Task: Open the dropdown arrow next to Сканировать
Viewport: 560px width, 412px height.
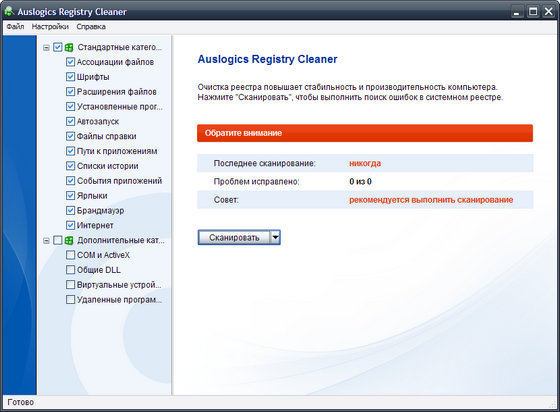Action: point(275,237)
